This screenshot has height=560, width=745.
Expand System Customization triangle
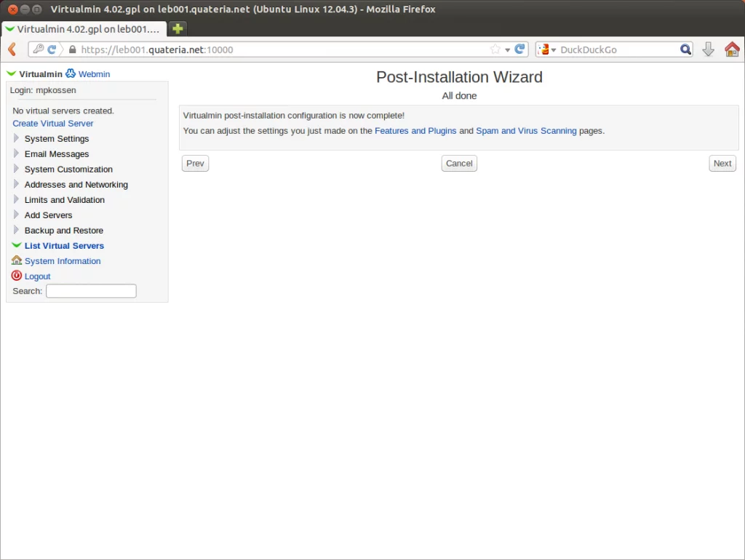click(16, 169)
